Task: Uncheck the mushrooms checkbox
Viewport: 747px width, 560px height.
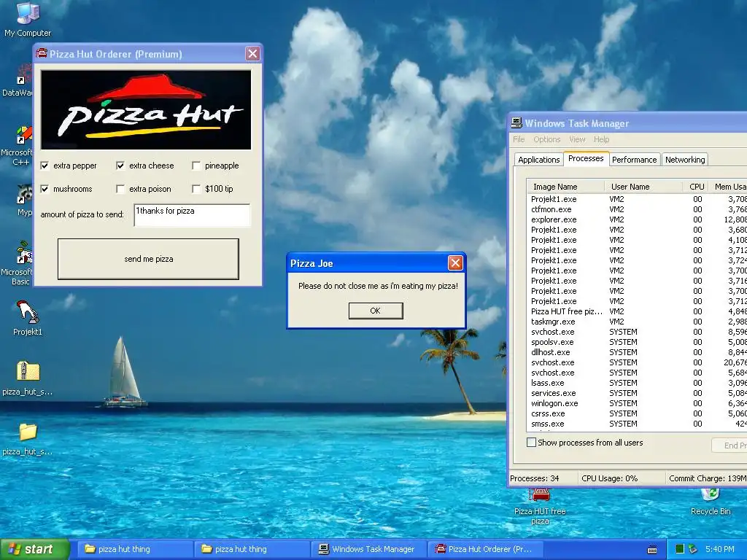Action: coord(44,189)
